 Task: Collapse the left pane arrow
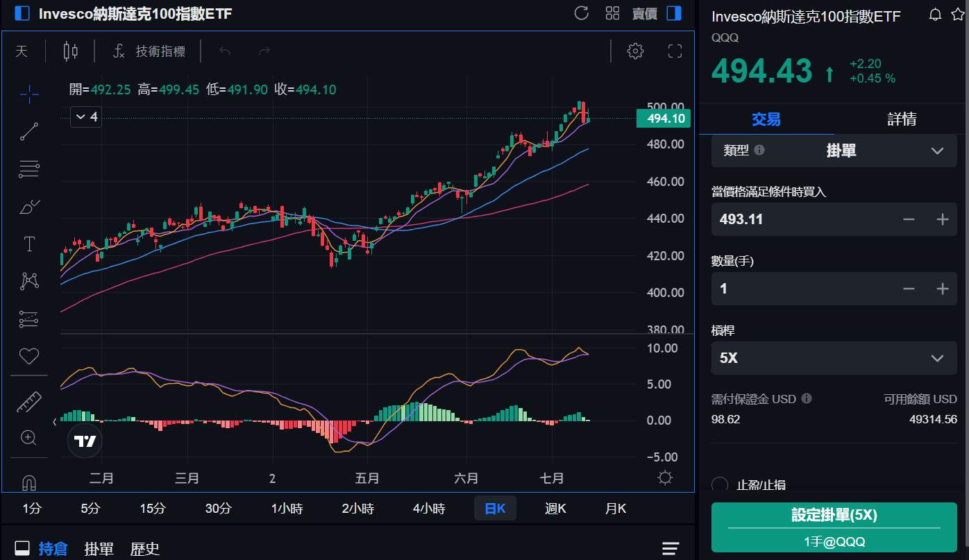[55, 421]
